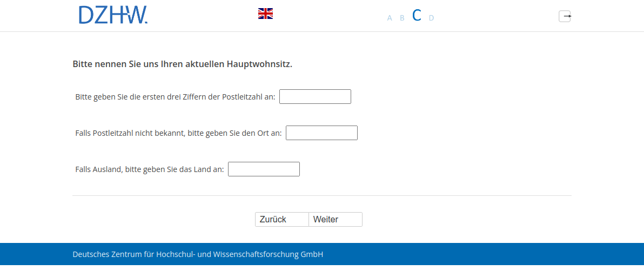This screenshot has width=644, height=270.
Task: Switch language via the British flag
Action: [x=265, y=14]
